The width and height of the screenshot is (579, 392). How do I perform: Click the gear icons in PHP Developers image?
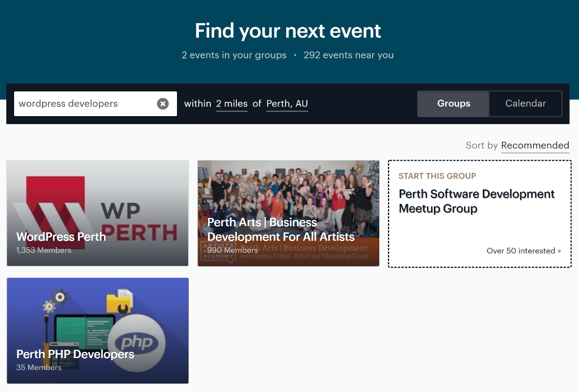tap(55, 301)
